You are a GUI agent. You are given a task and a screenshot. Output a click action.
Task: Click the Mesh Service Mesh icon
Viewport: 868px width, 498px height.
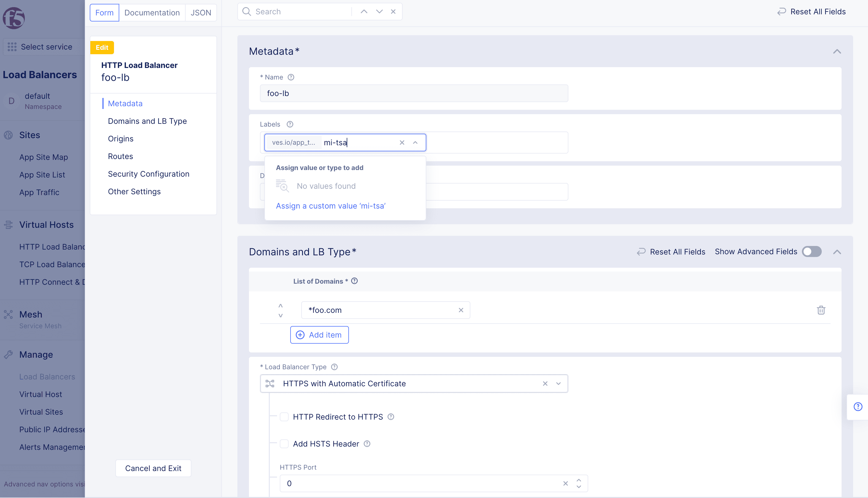click(8, 314)
